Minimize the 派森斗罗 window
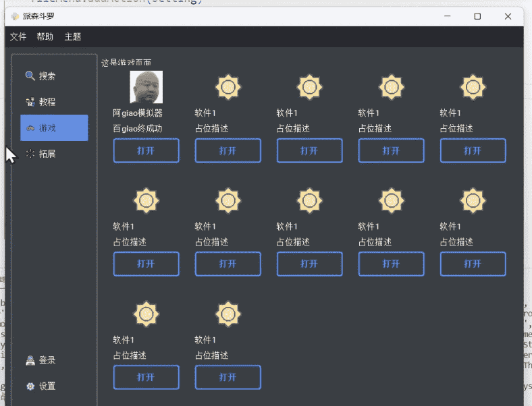The height and width of the screenshot is (406, 532). click(x=448, y=16)
